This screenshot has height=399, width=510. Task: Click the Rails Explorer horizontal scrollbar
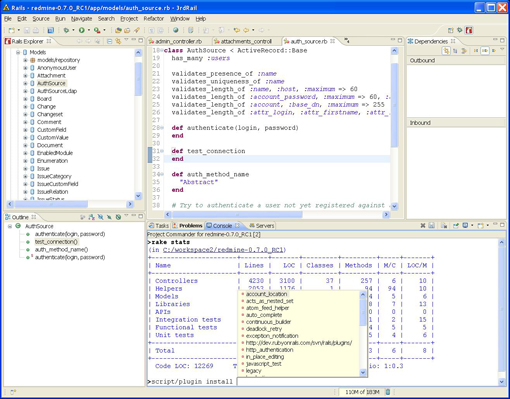(51, 204)
